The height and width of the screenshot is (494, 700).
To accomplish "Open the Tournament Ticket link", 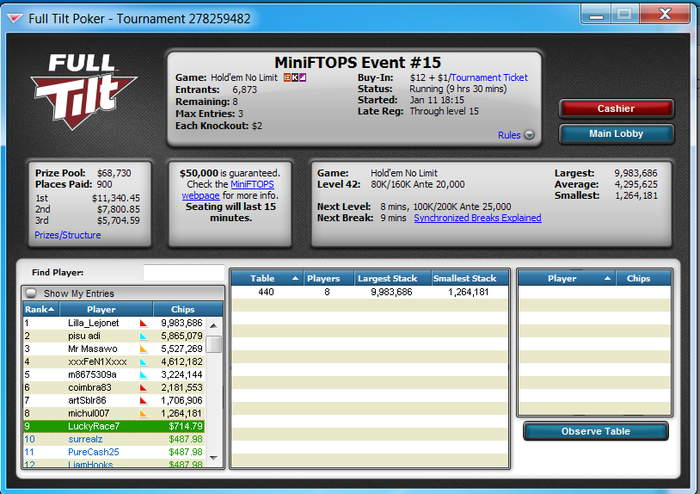I will [x=489, y=78].
